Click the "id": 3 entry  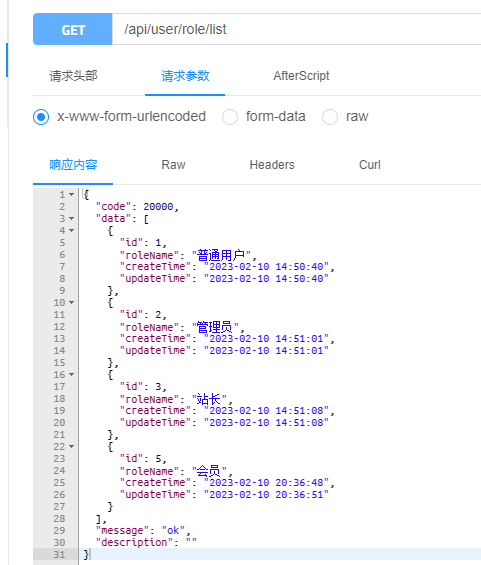tap(143, 387)
